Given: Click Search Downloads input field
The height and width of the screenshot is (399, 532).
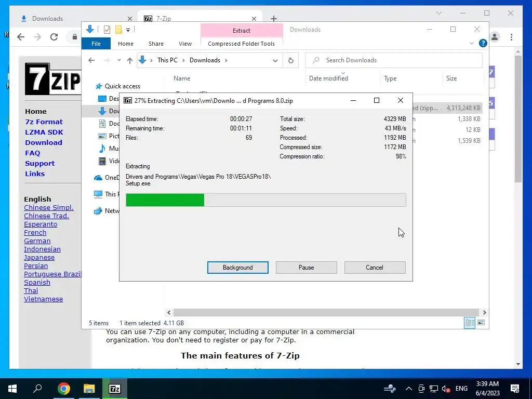Looking at the screenshot, I should click(394, 60).
